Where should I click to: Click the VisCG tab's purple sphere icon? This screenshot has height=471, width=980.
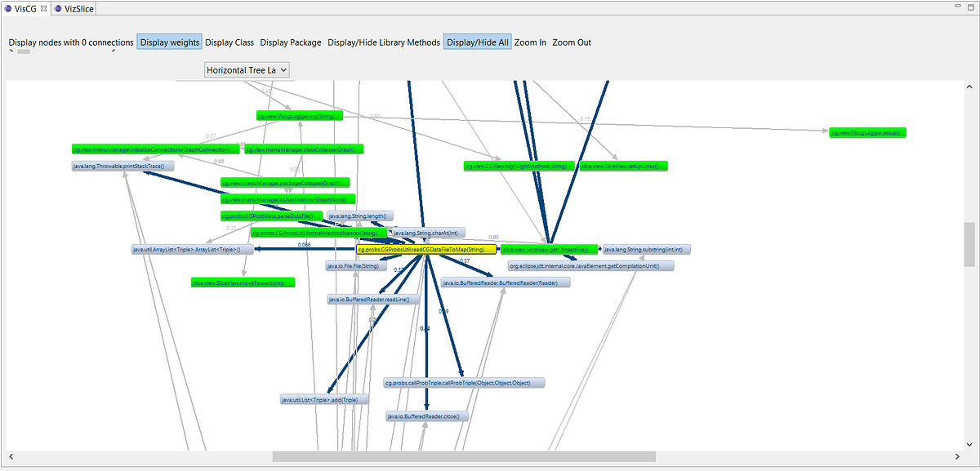coord(9,10)
